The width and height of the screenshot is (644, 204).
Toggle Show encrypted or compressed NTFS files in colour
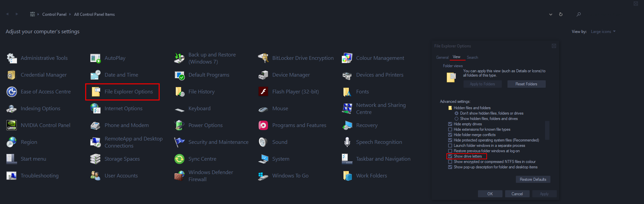(450, 162)
